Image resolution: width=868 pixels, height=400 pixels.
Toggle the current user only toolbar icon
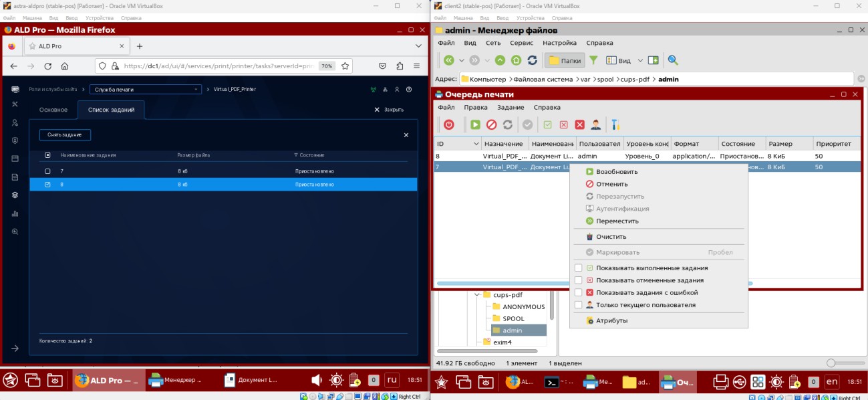[596, 124]
